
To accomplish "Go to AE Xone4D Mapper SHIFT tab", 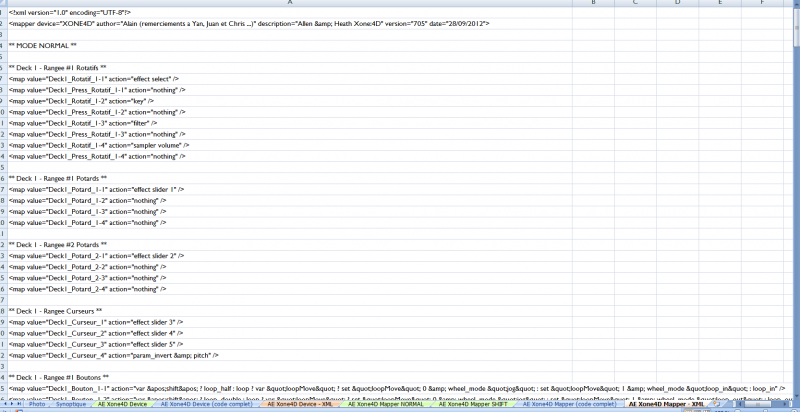I will tap(457, 405).
